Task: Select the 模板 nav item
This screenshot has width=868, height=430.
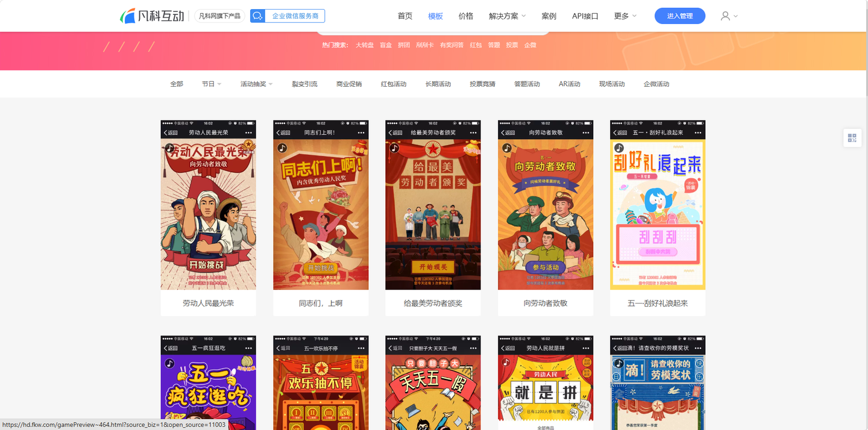Action: point(435,16)
